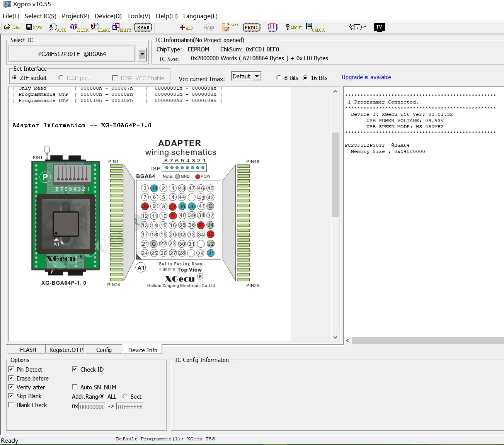504x445 pixels.
Task: Click the ADD toolbar icon
Action: tap(186, 27)
